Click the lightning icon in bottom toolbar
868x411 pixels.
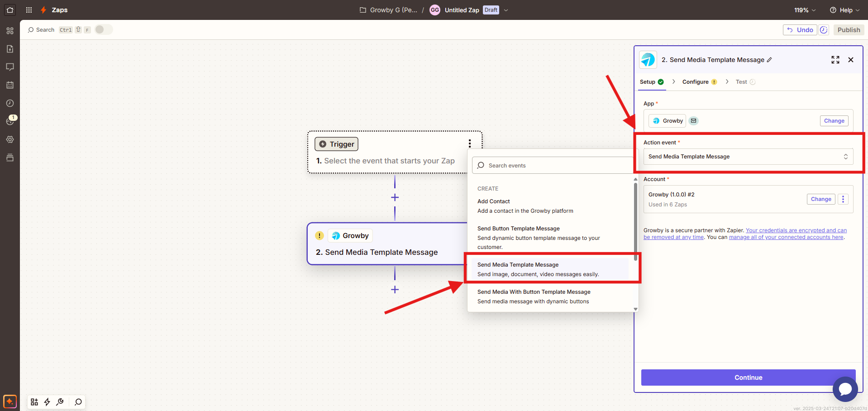pyautogui.click(x=47, y=402)
